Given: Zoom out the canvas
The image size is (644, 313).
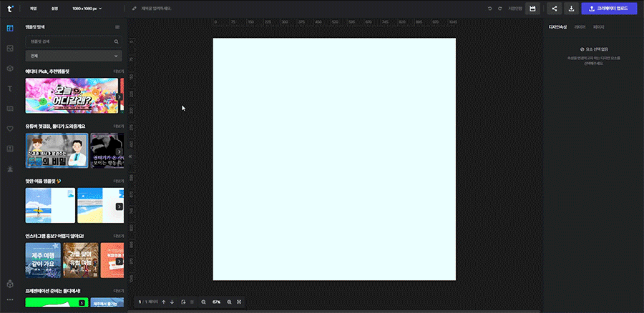Looking at the screenshot, I should (x=203, y=302).
